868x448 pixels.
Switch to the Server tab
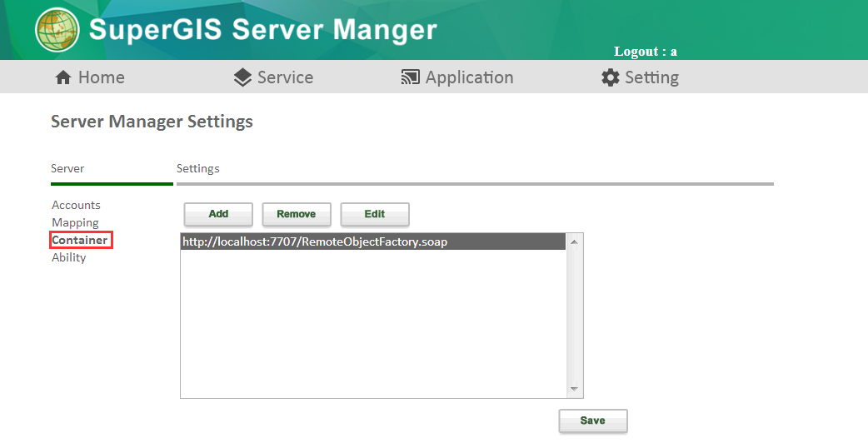tap(67, 168)
